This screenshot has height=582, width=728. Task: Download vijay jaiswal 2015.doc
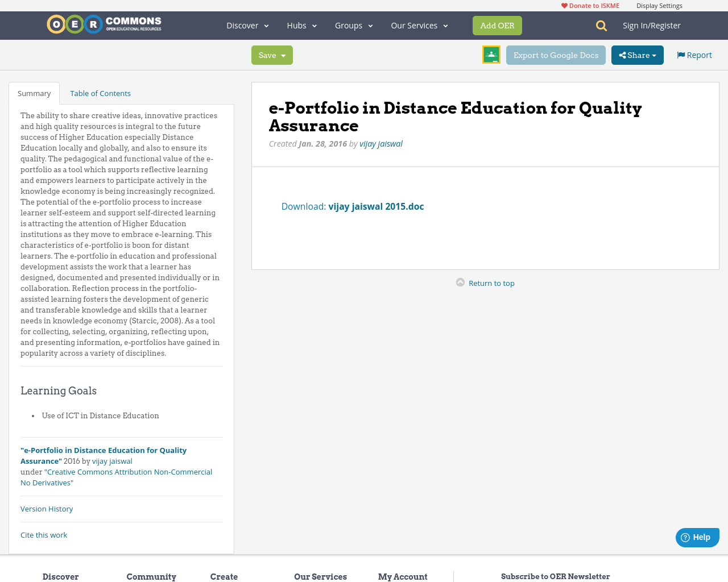pos(376,206)
